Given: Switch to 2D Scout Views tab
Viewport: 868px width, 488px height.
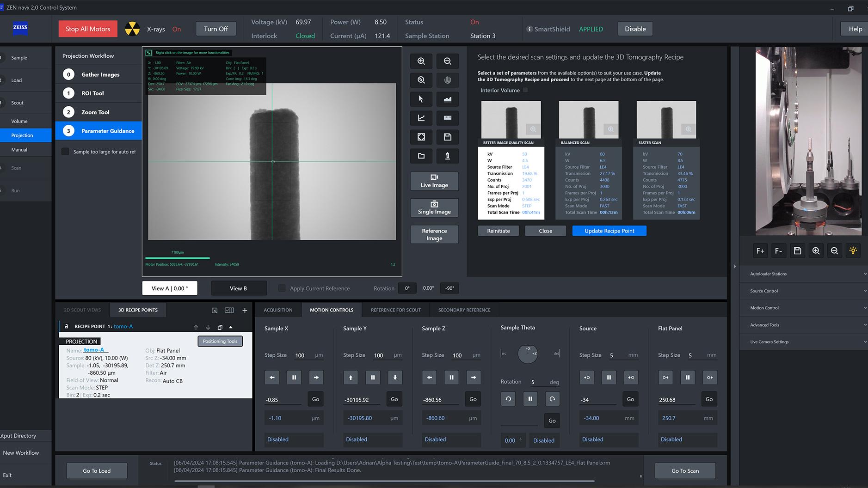Looking at the screenshot, I should coord(82,310).
